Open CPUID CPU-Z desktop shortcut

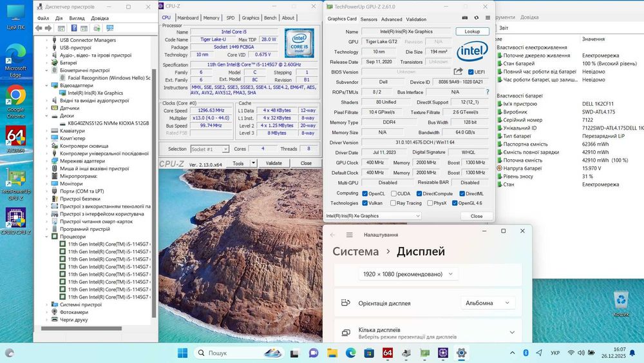tap(15, 221)
